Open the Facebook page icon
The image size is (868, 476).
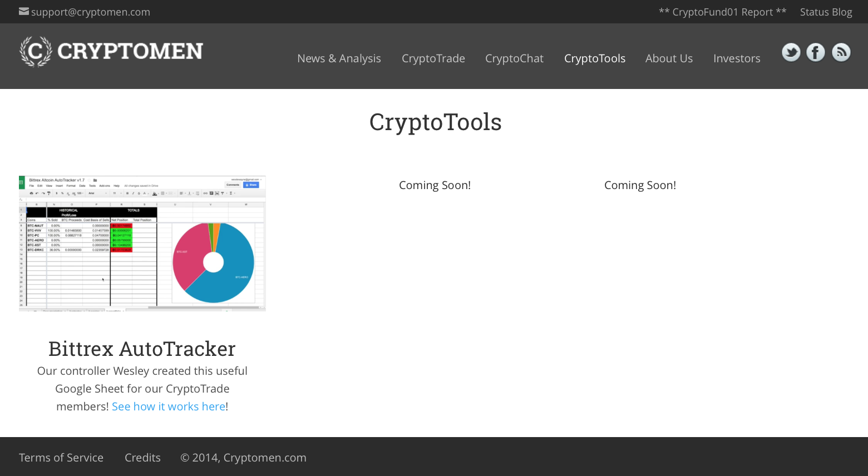[x=816, y=52]
